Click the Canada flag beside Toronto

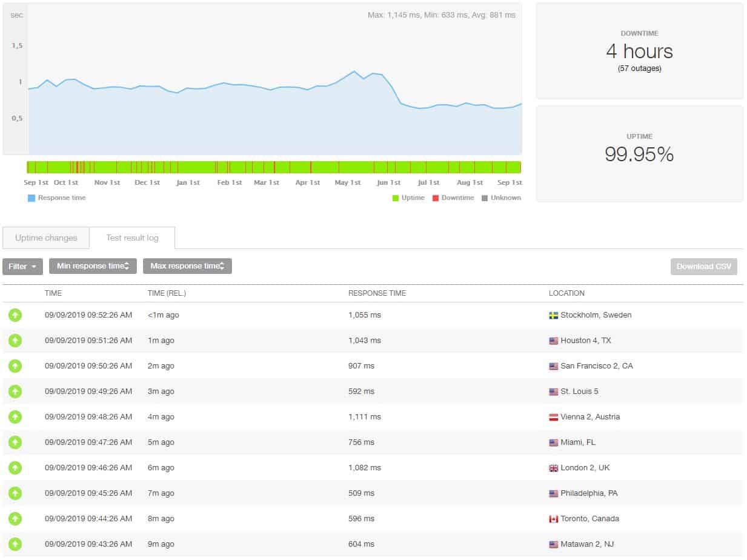click(553, 519)
